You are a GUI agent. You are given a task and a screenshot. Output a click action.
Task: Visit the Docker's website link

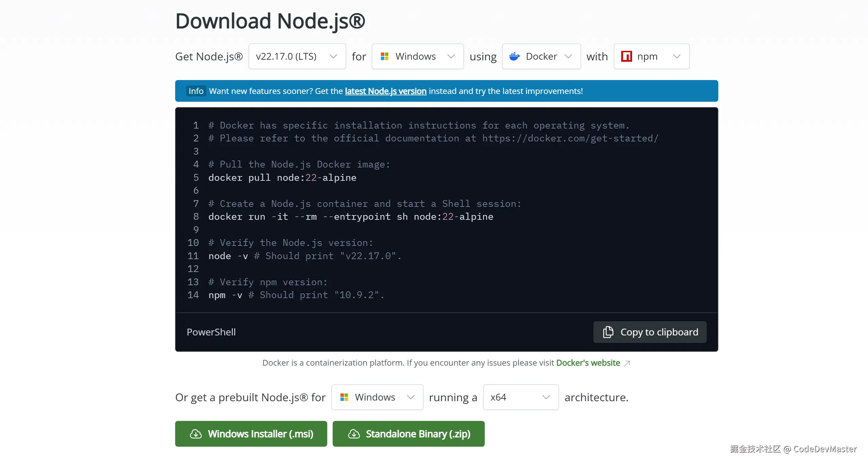[588, 363]
